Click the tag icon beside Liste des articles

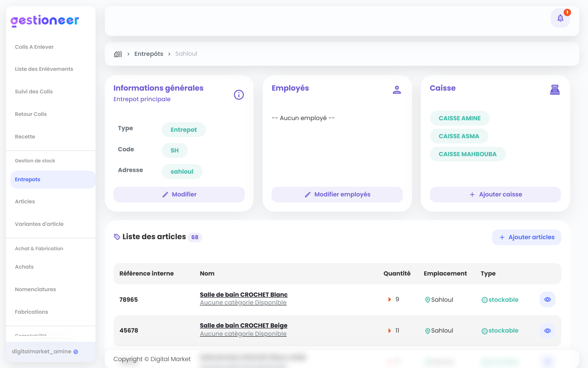117,237
